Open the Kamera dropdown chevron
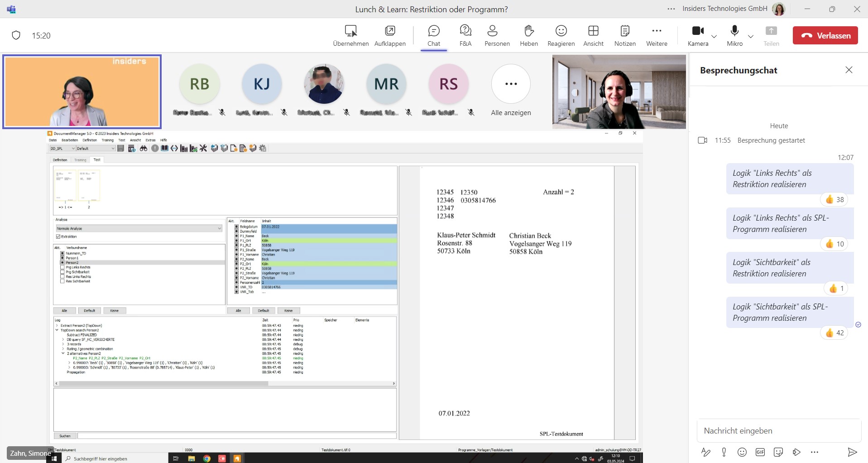868x463 pixels. (714, 37)
